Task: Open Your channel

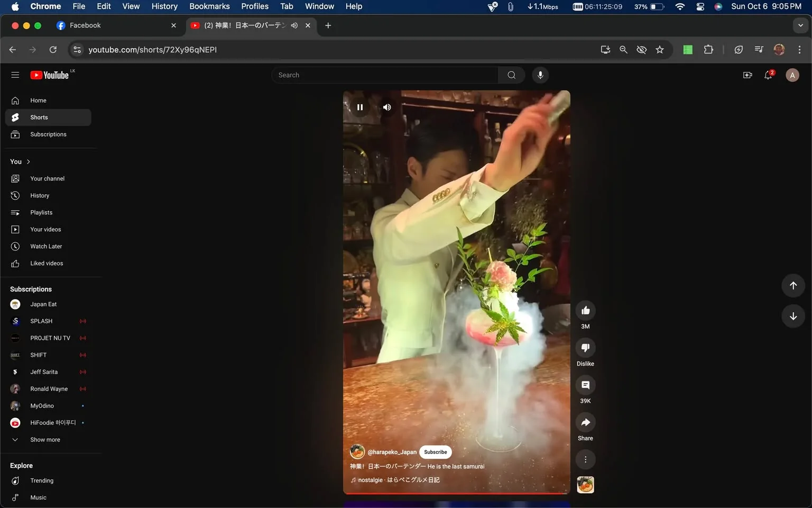Action: (x=48, y=179)
